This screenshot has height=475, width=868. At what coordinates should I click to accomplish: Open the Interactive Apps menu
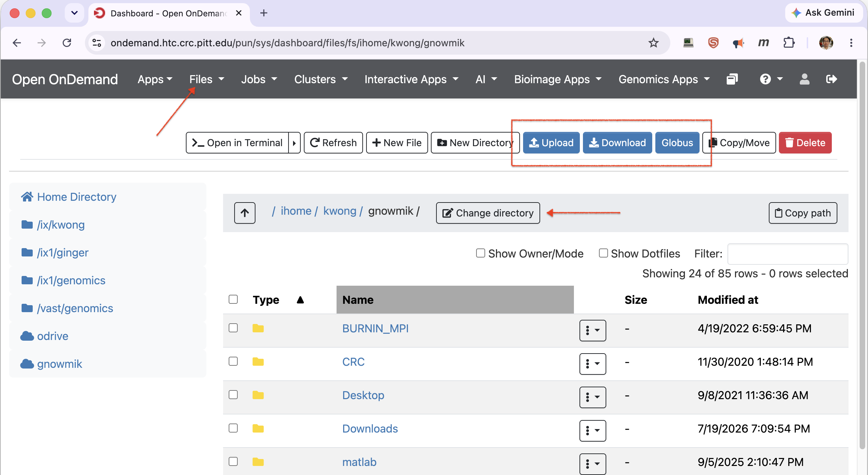click(x=411, y=79)
